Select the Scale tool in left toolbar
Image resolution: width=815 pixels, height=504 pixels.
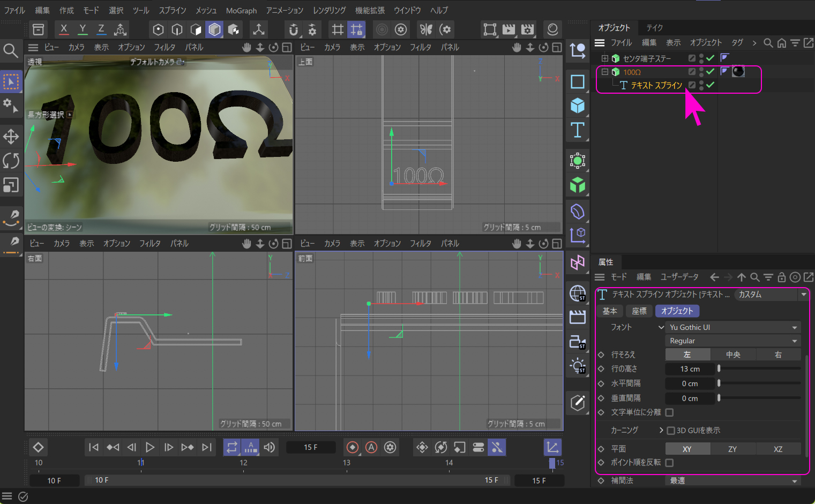pyautogui.click(x=11, y=185)
